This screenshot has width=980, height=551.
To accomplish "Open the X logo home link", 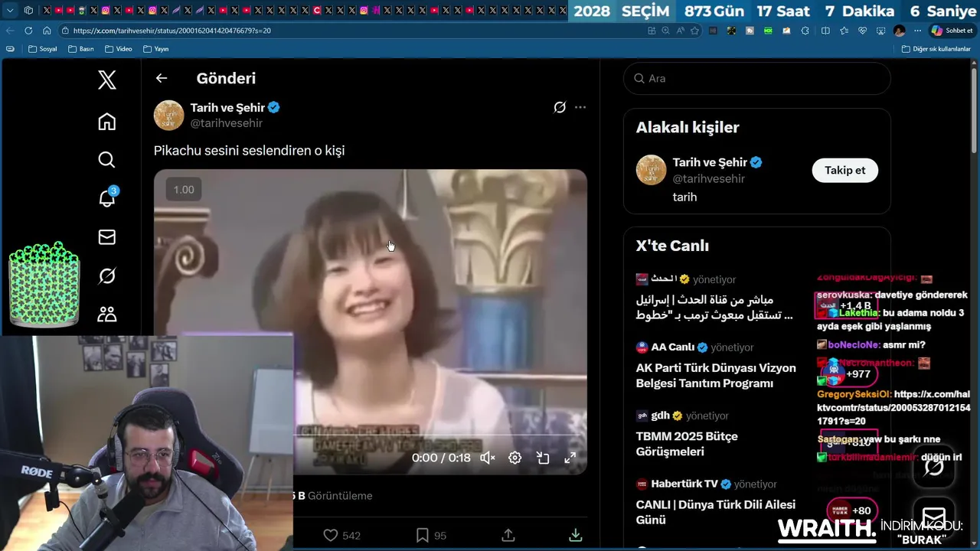I will click(107, 80).
